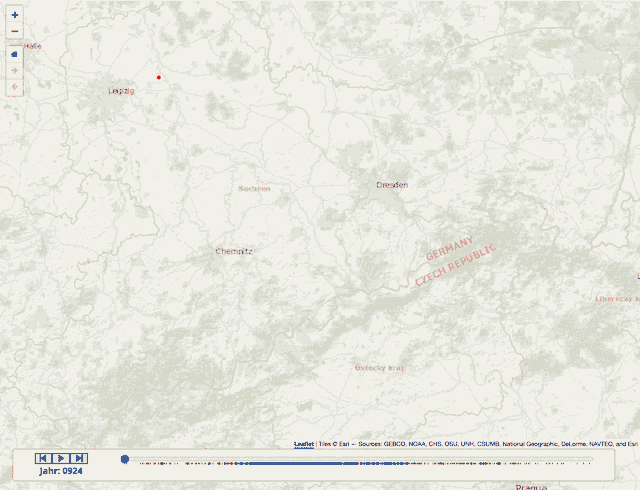Go to next map view arrow
The height and width of the screenshot is (490, 640).
tap(14, 71)
